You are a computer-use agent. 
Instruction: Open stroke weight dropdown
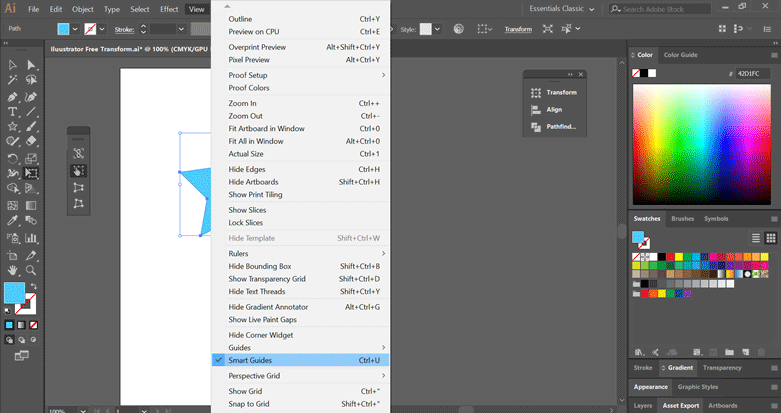[181, 29]
